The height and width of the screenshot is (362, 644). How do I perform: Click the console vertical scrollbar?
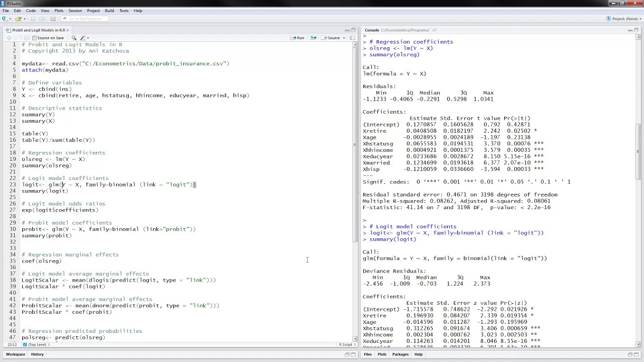click(x=638, y=151)
